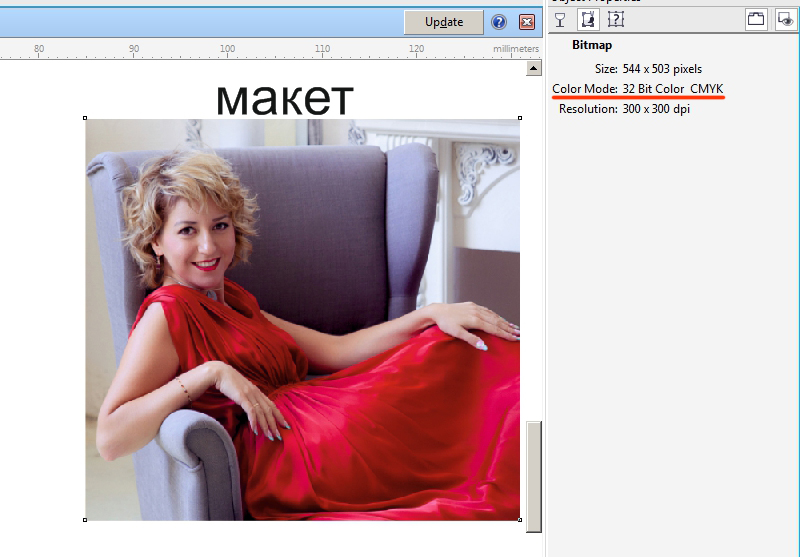Screen dimensions: 800x557
Task: Click the 'Bitmap' section heading
Action: tap(592, 45)
